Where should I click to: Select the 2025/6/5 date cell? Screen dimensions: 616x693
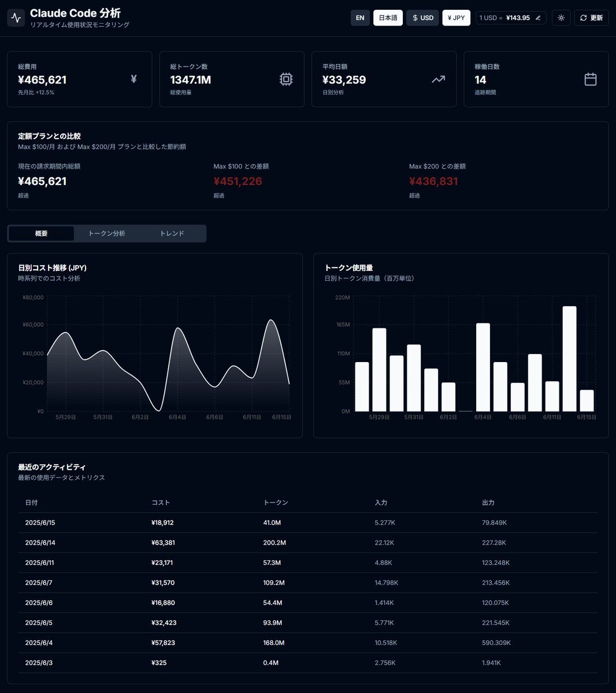[38, 623]
